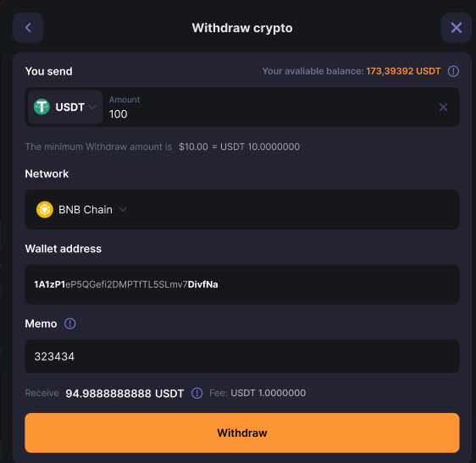Show the Memo info tooltip icon
The height and width of the screenshot is (463, 476).
[69, 323]
